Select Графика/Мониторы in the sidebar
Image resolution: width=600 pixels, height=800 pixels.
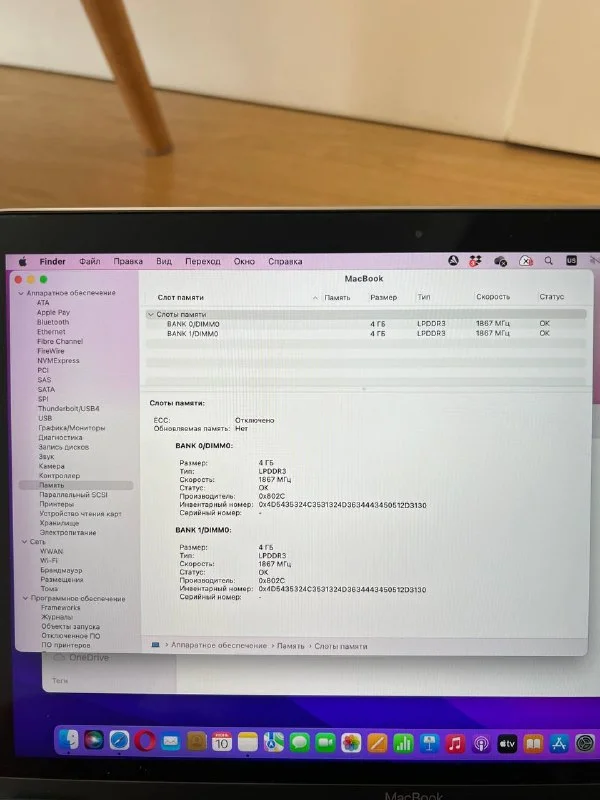point(71,428)
